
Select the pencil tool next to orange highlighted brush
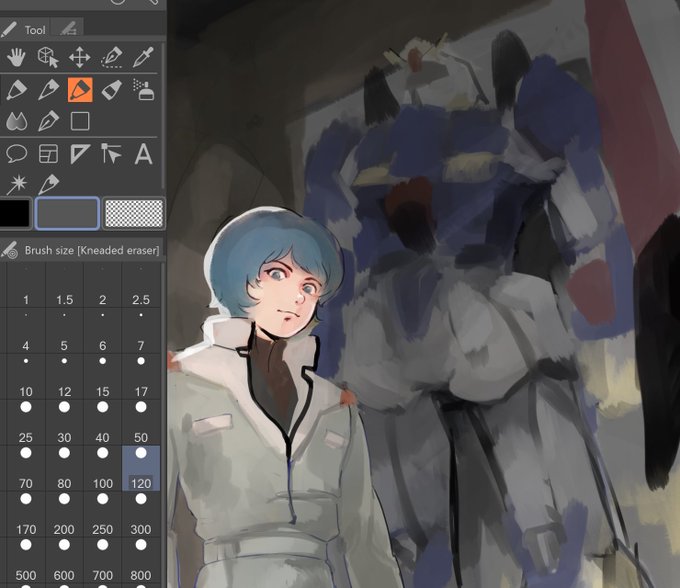pos(48,90)
